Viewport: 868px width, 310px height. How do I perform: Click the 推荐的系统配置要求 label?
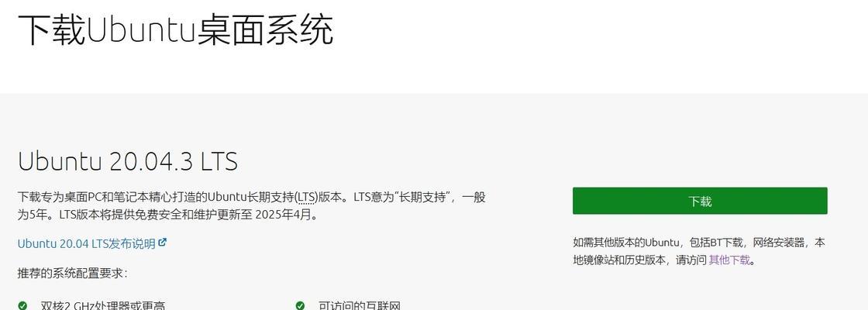(x=73, y=274)
